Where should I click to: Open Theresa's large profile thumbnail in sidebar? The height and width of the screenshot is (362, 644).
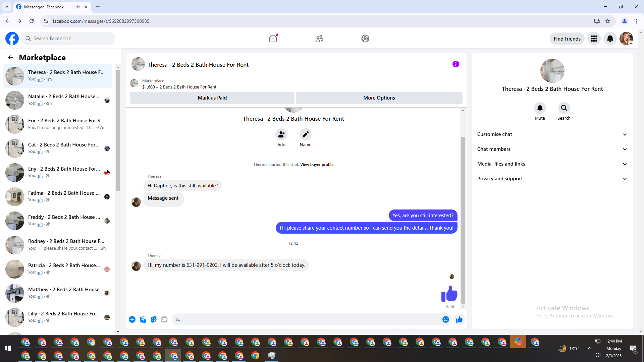coord(552,71)
